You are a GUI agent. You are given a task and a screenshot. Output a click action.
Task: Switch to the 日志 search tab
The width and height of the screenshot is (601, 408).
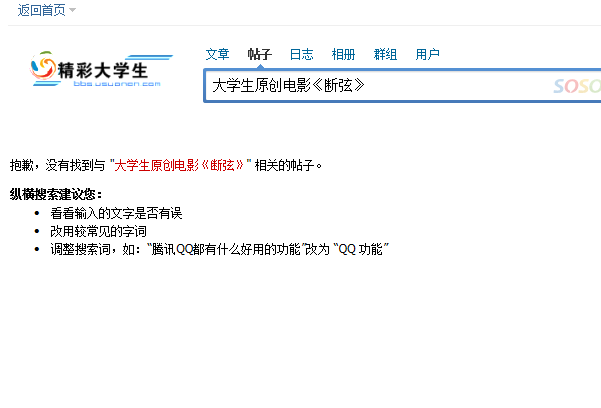click(302, 54)
